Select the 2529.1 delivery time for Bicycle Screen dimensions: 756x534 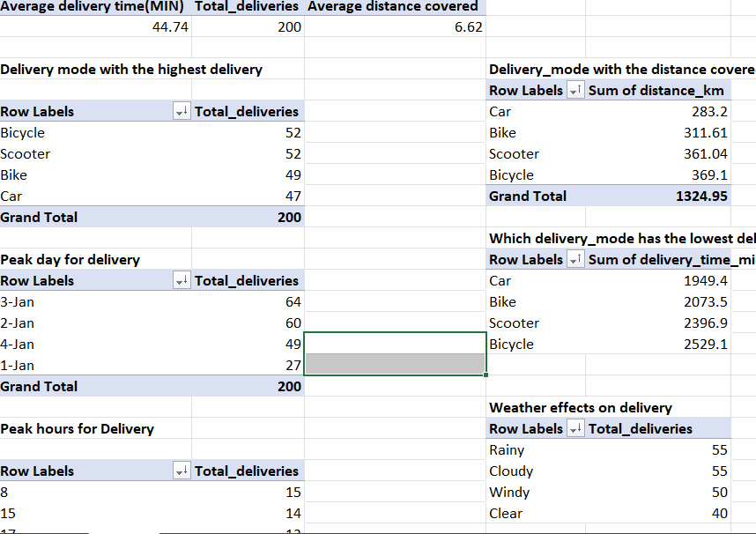658,345
